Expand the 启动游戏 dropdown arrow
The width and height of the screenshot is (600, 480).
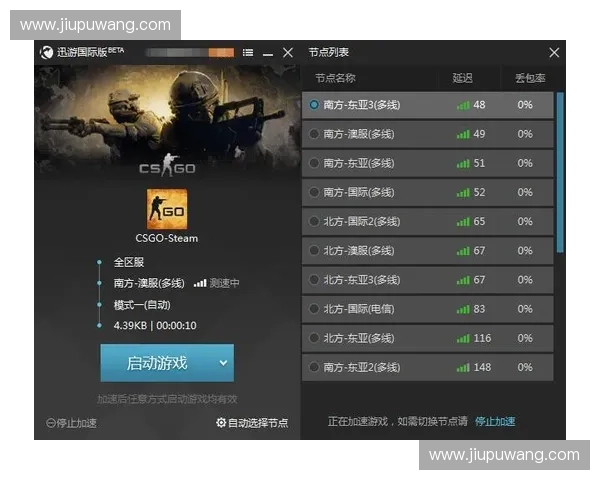click(223, 363)
